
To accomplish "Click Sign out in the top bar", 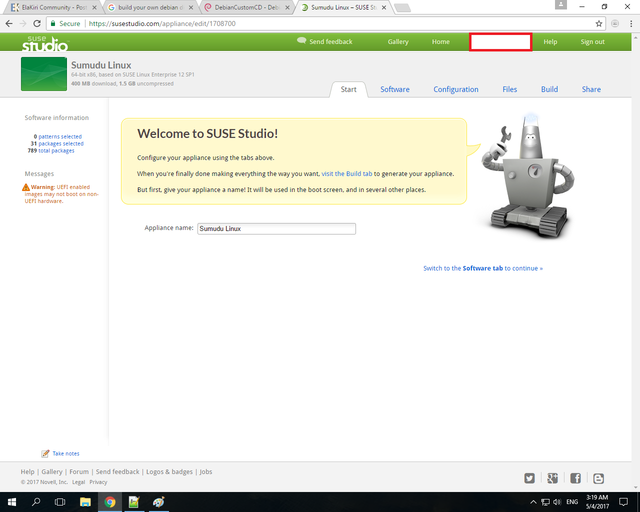I will (593, 42).
